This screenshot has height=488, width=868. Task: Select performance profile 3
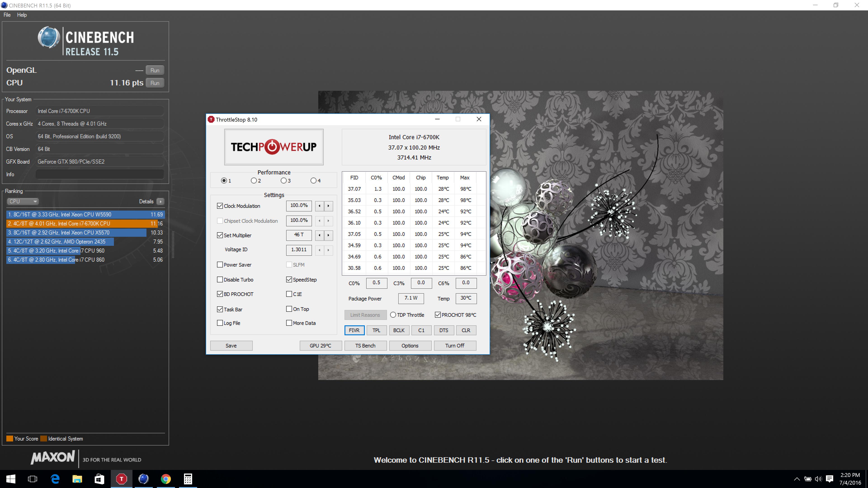coord(283,181)
